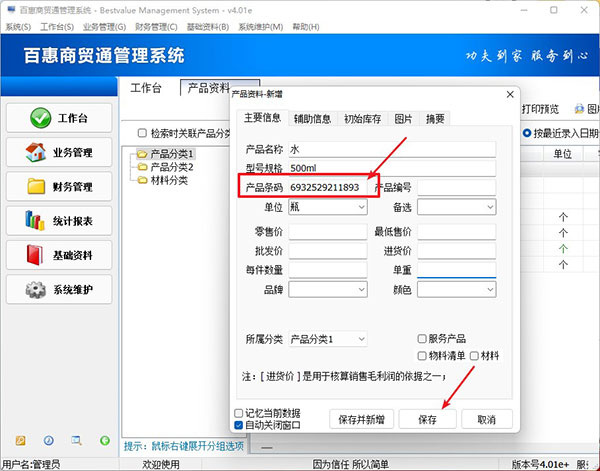Click the 产品编号 input field

pos(457,187)
